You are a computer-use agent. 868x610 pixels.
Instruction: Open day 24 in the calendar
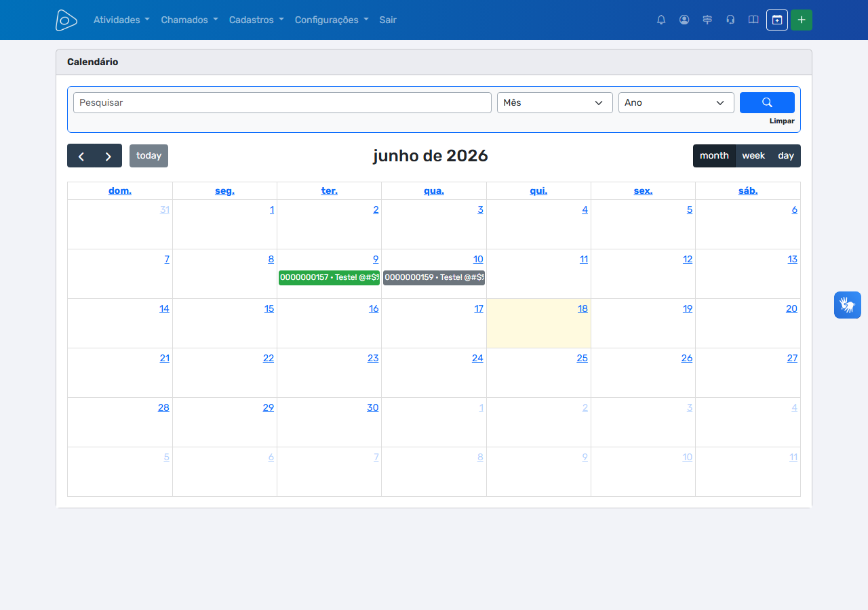click(x=477, y=359)
